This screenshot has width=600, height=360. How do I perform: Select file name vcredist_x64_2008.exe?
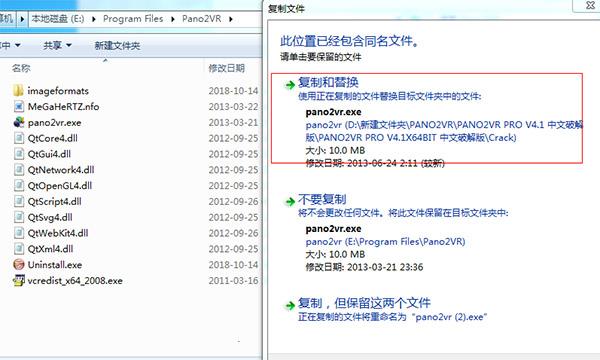coord(75,280)
